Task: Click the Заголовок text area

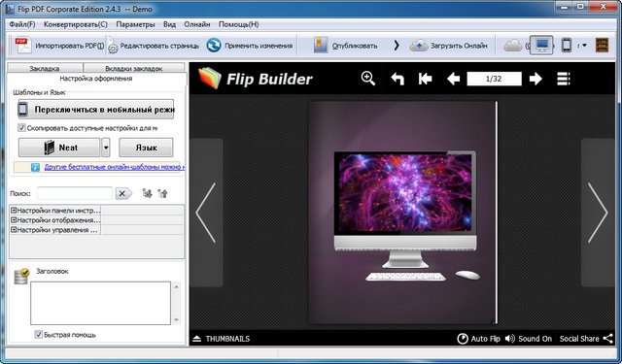Action: pyautogui.click(x=101, y=303)
